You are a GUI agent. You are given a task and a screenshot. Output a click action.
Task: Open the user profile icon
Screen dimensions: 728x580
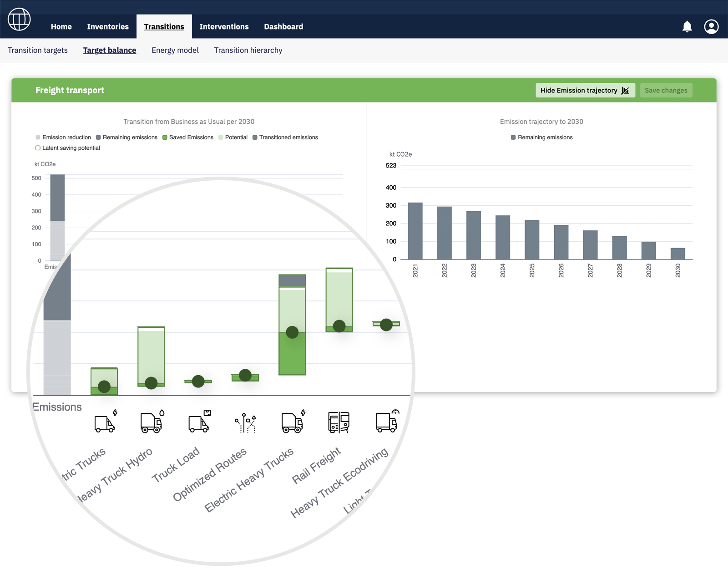[711, 27]
